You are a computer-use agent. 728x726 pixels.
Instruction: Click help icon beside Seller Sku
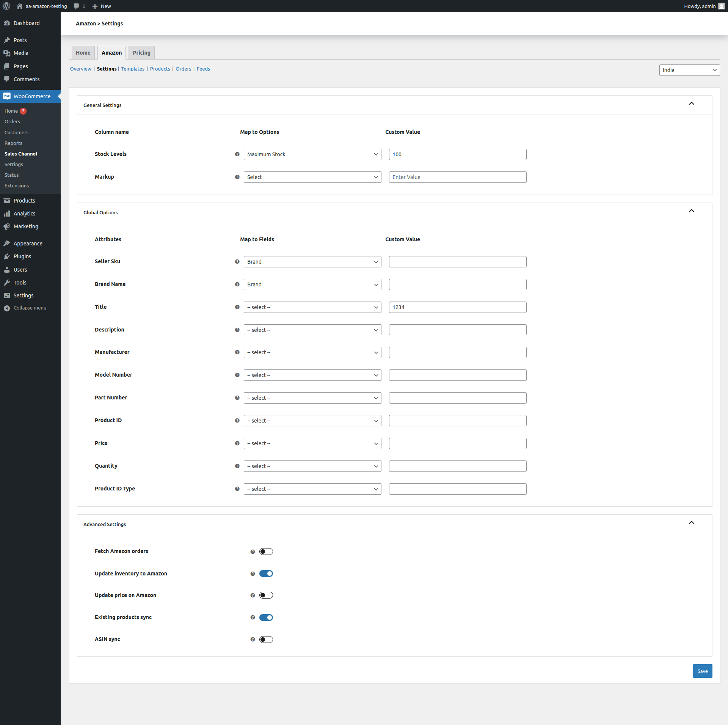click(x=237, y=262)
